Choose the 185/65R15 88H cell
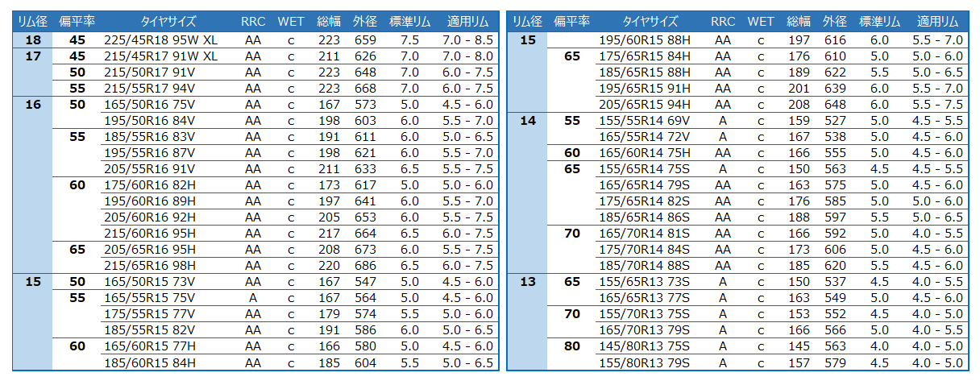This screenshot has height=385, width=980. 645,72
